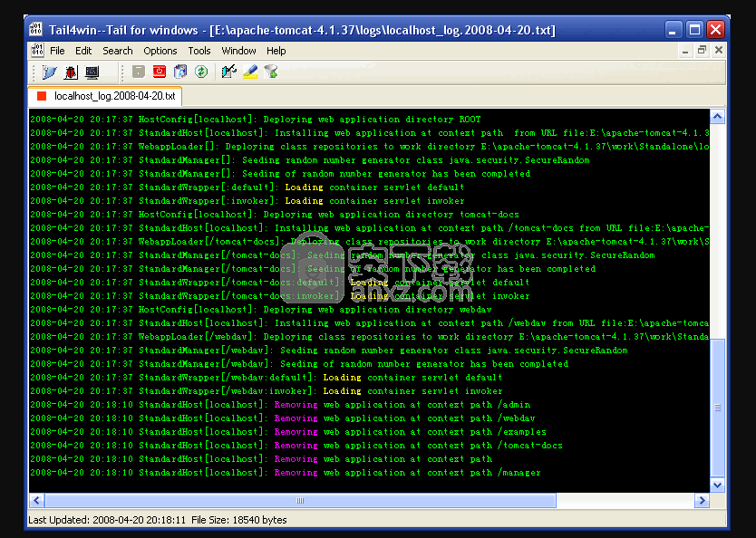
Task: Click the 'Removing ... context path /webdav' line
Action: point(283,418)
